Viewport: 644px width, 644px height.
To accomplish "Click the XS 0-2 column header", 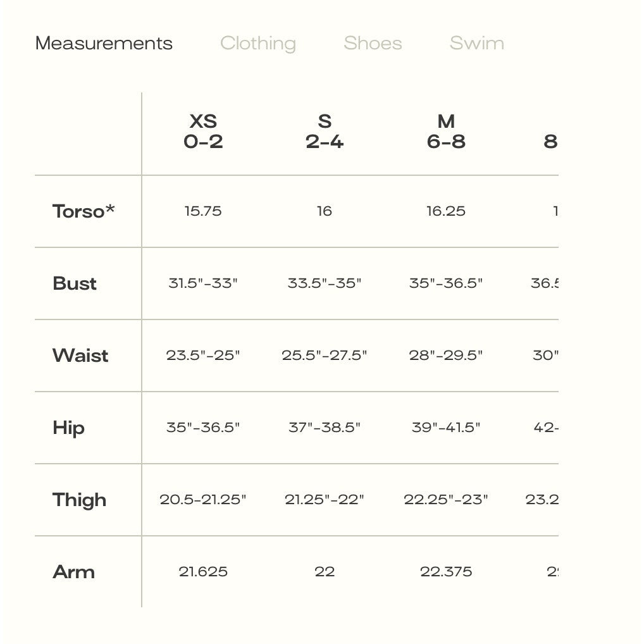I will pos(203,132).
